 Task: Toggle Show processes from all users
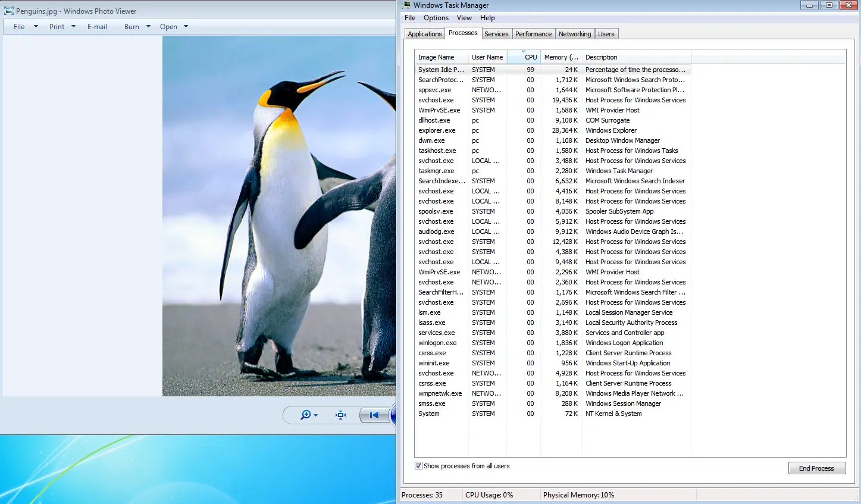[x=418, y=466]
